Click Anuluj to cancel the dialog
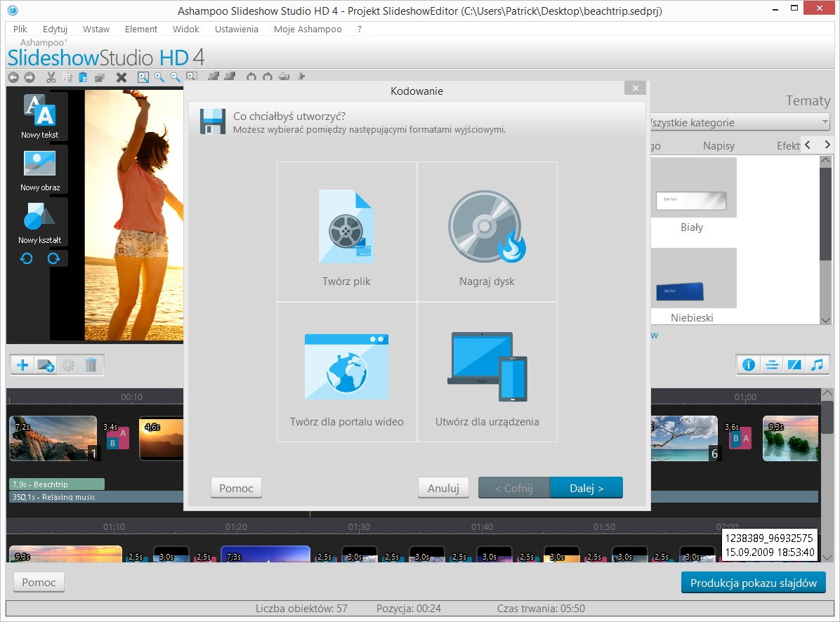The width and height of the screenshot is (840, 622). [443, 488]
